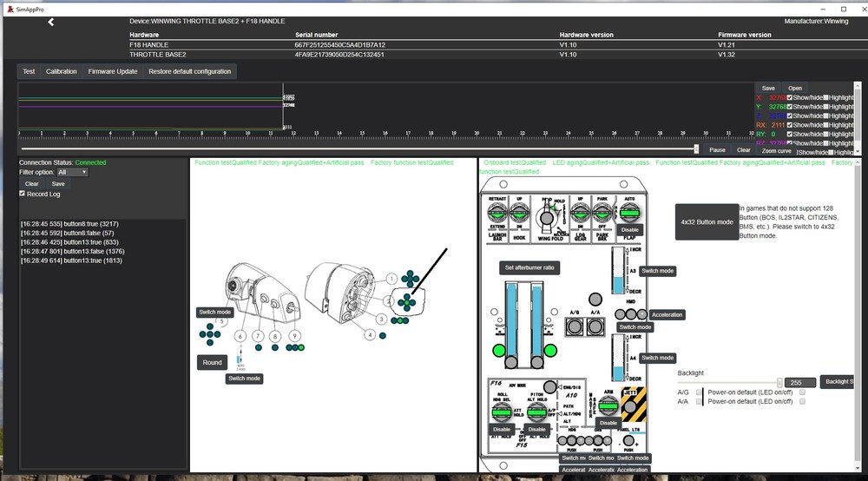
Task: Click the A/A square button graphic
Action: [x=595, y=326]
